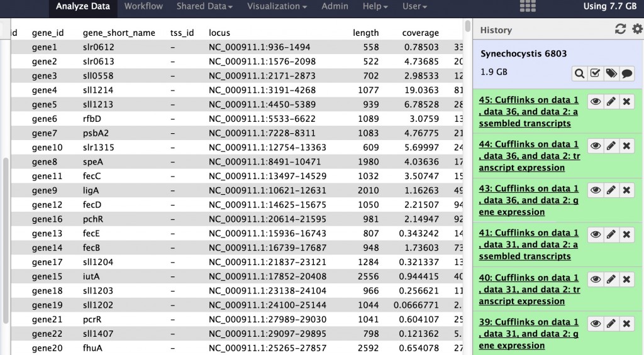
Task: Toggle multi-select checkbox for datasets
Action: click(x=595, y=74)
